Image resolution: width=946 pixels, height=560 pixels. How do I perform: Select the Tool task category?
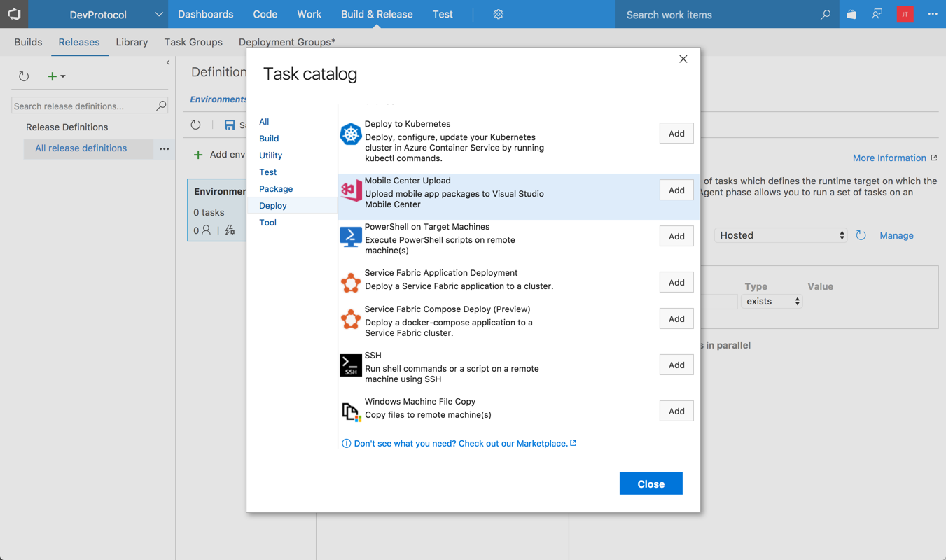[268, 223]
